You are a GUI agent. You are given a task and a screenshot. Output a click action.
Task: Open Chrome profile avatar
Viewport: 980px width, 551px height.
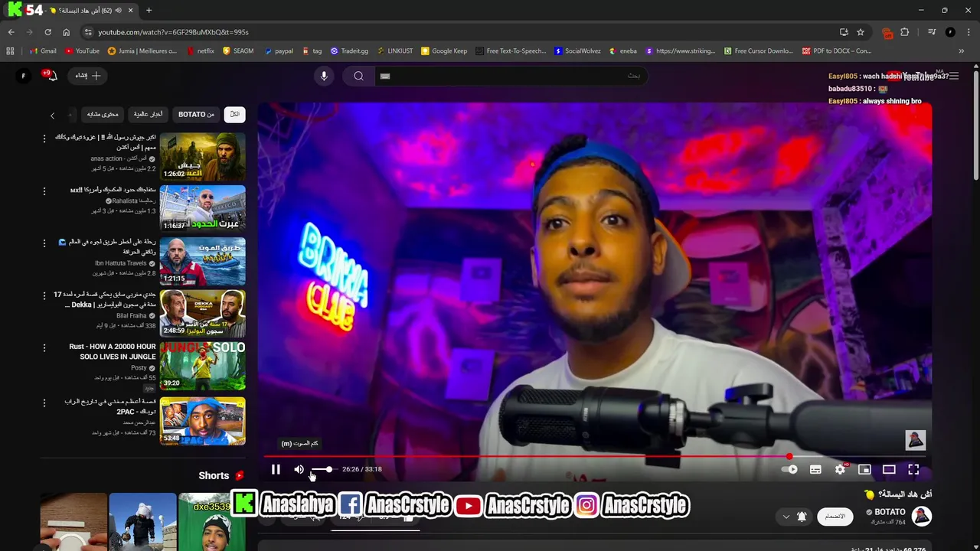pyautogui.click(x=950, y=32)
